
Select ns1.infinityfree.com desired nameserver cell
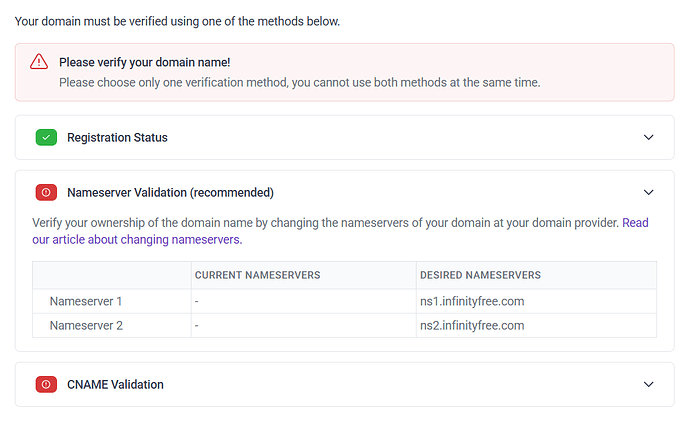472,301
